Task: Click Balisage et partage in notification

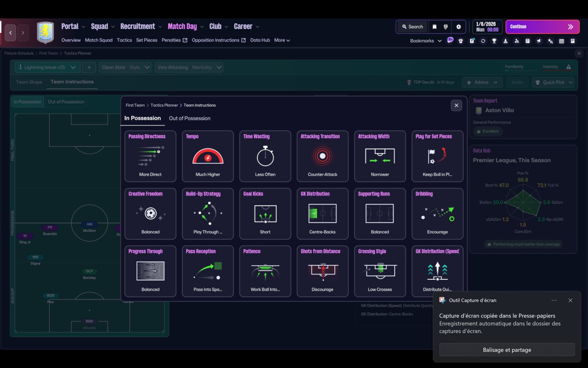Action: click(507, 350)
